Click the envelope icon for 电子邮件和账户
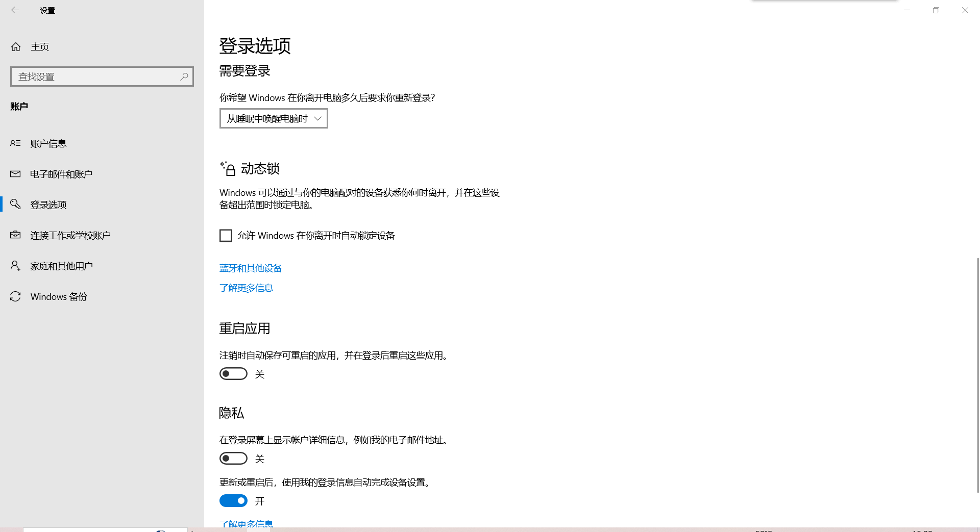Image resolution: width=980 pixels, height=532 pixels. click(15, 174)
